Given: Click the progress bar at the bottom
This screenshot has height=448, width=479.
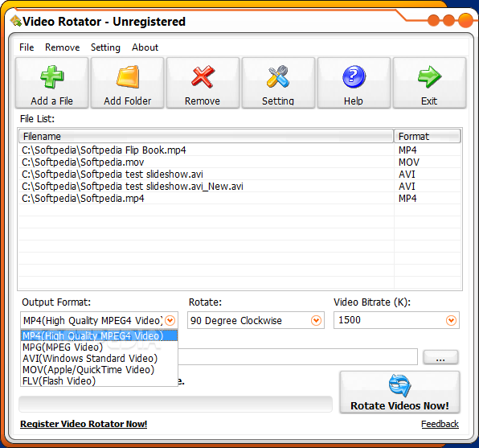Looking at the screenshot, I should pos(176,404).
